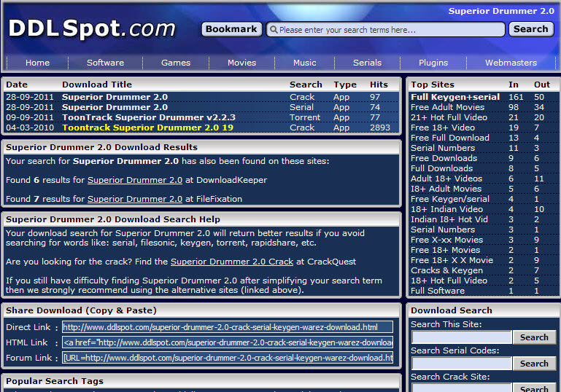Click the Top Sites heading
The width and height of the screenshot is (561, 392).
point(433,85)
